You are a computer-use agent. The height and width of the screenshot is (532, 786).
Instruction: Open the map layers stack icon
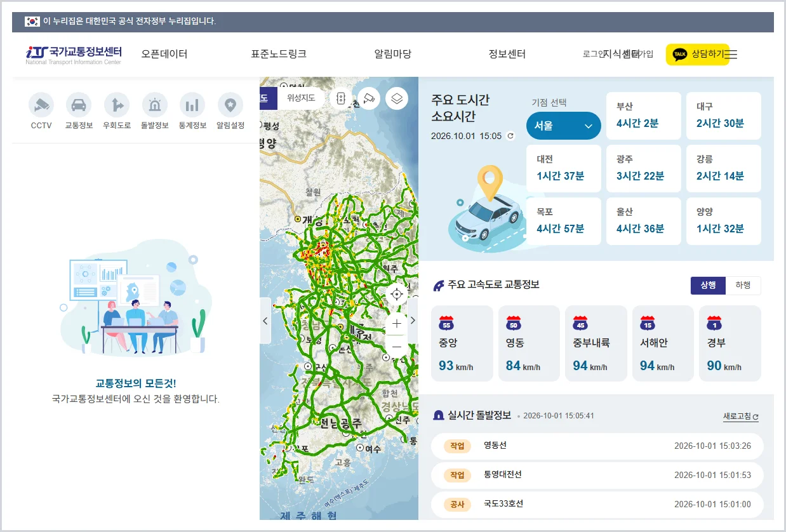pos(397,98)
